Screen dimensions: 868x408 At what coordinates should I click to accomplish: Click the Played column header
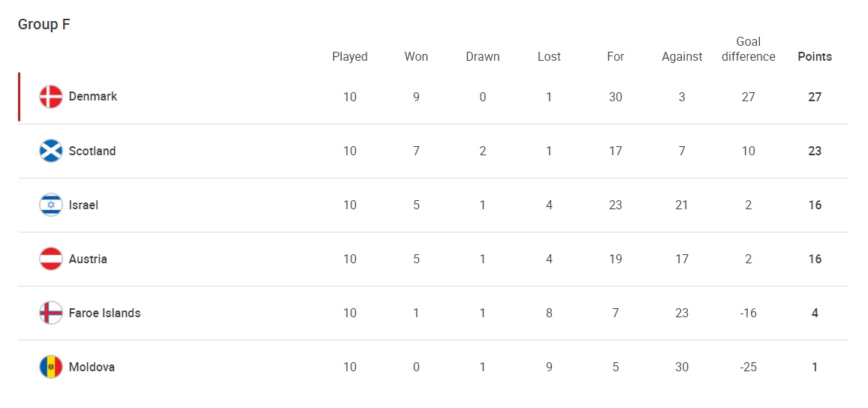(350, 56)
